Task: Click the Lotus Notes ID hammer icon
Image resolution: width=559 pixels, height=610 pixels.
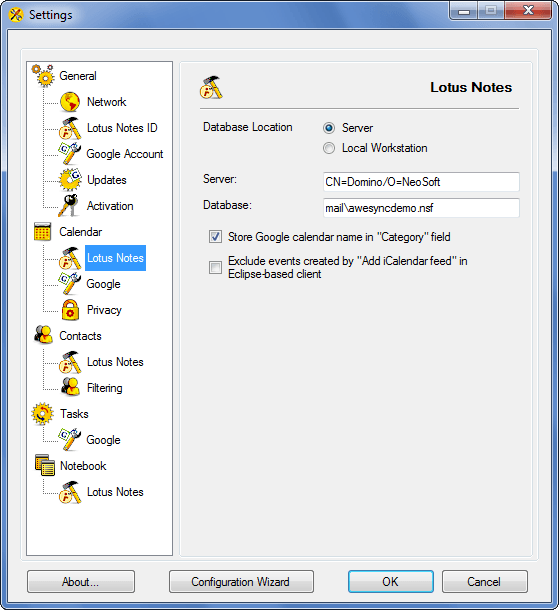Action: tap(70, 128)
